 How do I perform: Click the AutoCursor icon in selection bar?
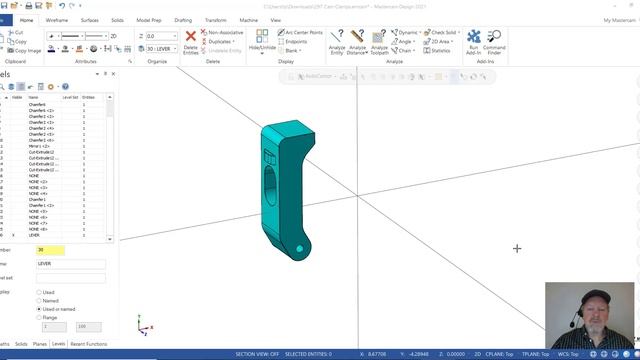point(301,76)
